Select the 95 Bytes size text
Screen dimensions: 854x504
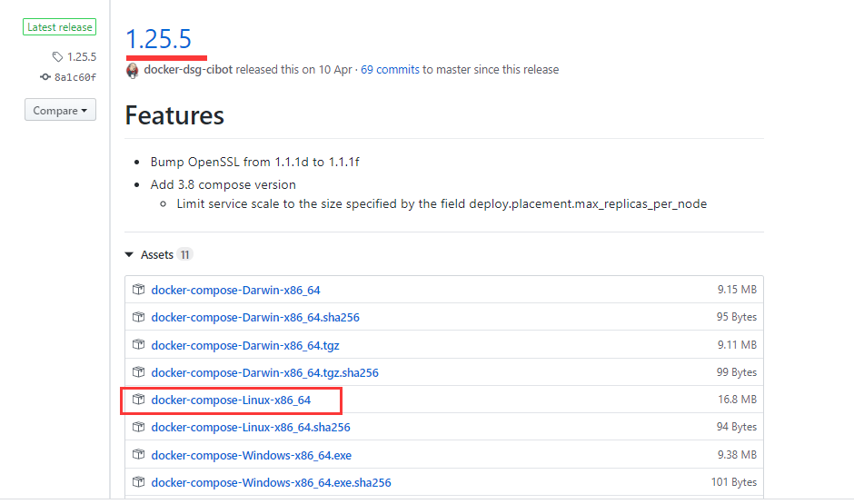pyautogui.click(x=737, y=317)
